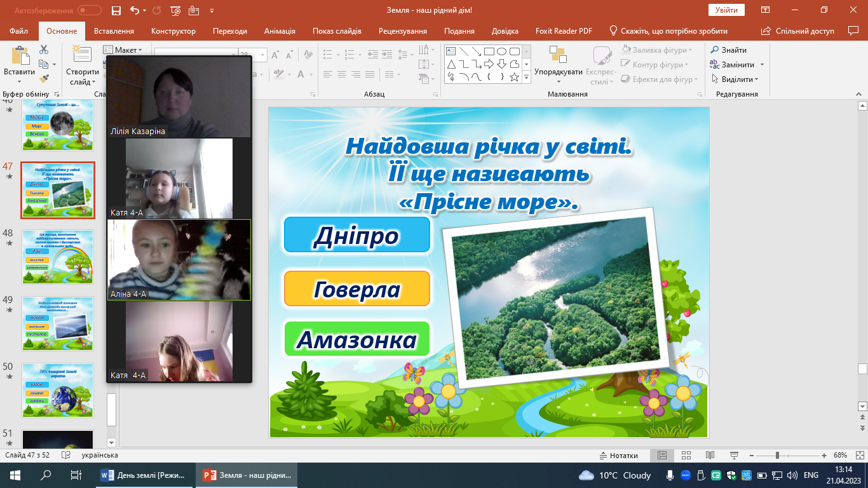
Task: Open the Виділити select dropdown
Action: pos(735,79)
